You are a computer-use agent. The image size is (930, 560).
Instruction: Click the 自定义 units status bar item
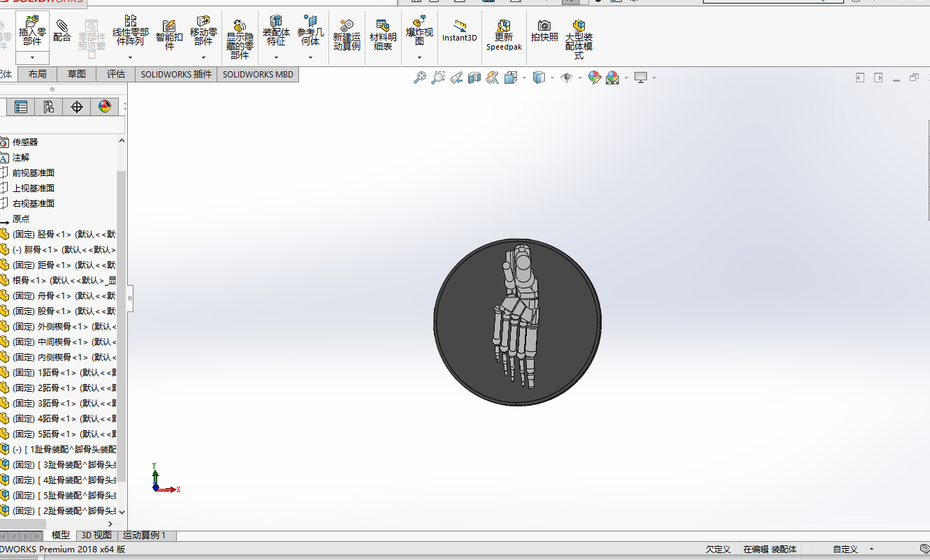click(x=845, y=550)
